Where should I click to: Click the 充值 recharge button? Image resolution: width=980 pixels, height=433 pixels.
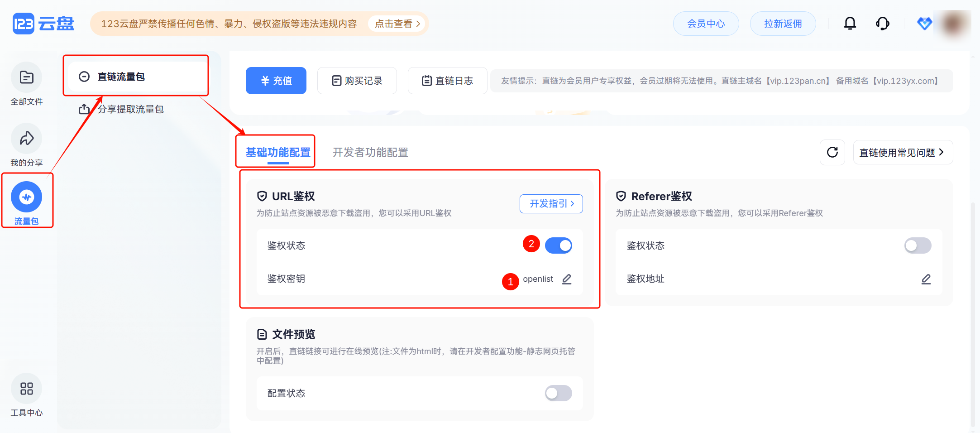click(276, 81)
